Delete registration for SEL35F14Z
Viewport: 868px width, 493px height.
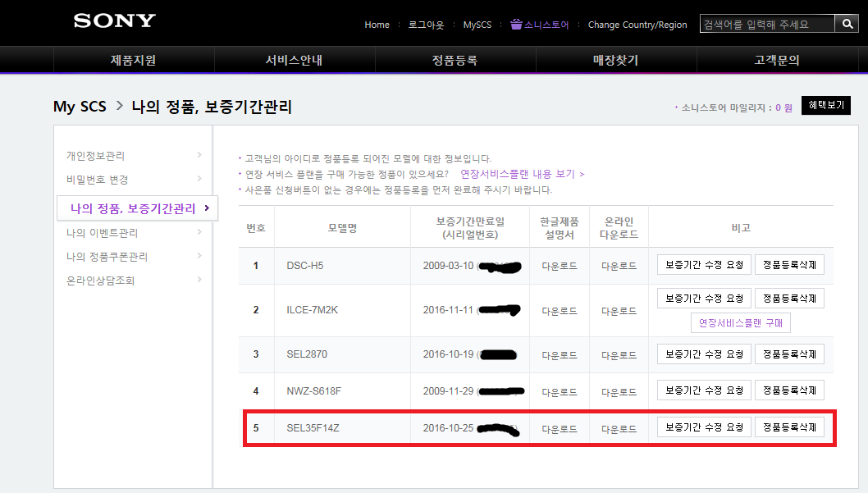(x=788, y=427)
